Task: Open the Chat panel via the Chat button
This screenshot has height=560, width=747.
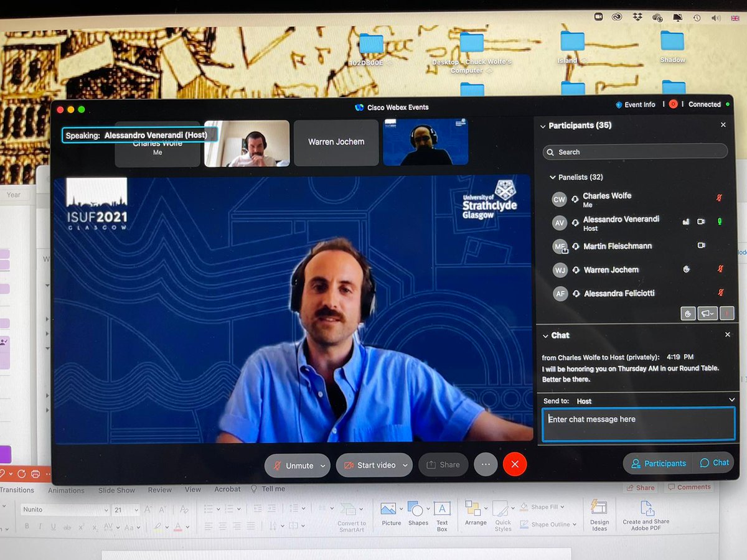Action: click(713, 463)
